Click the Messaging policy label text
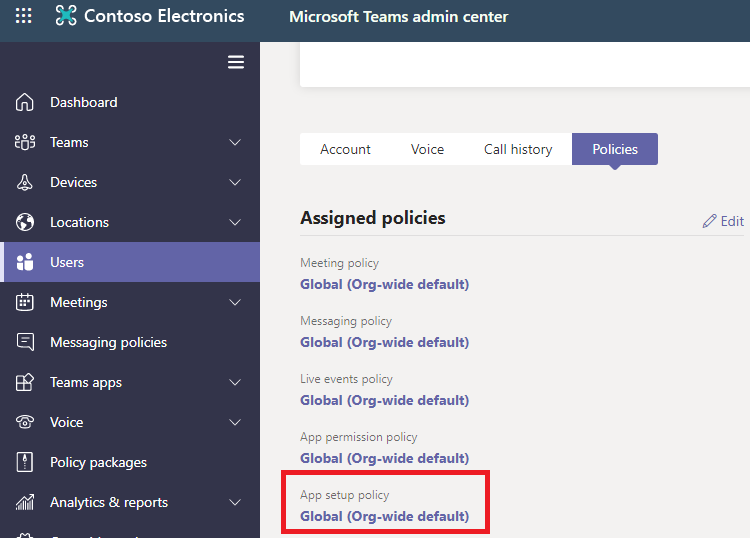This screenshot has width=750, height=538. (x=346, y=321)
